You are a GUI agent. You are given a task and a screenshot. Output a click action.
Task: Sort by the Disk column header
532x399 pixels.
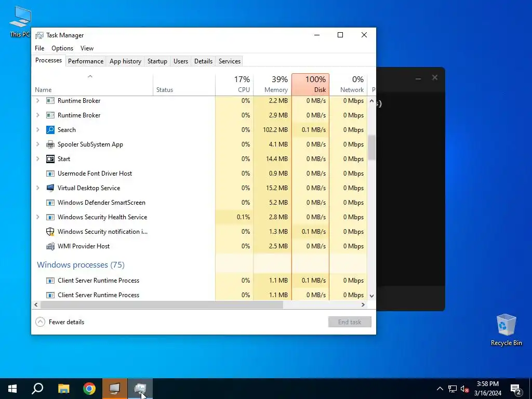click(x=311, y=85)
